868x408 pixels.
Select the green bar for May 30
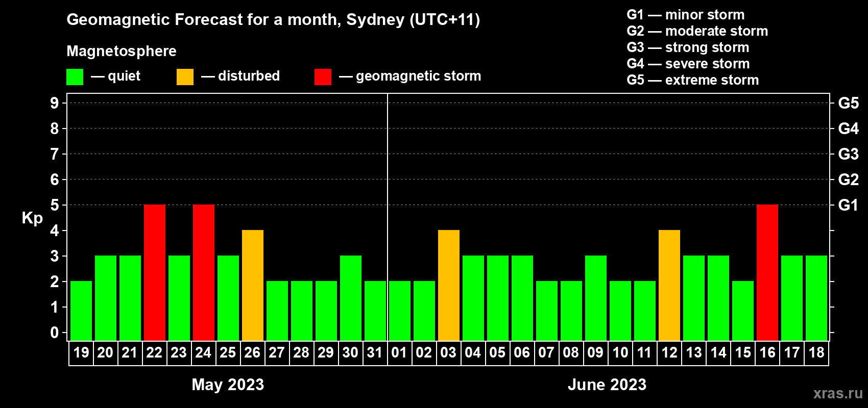[351, 298]
